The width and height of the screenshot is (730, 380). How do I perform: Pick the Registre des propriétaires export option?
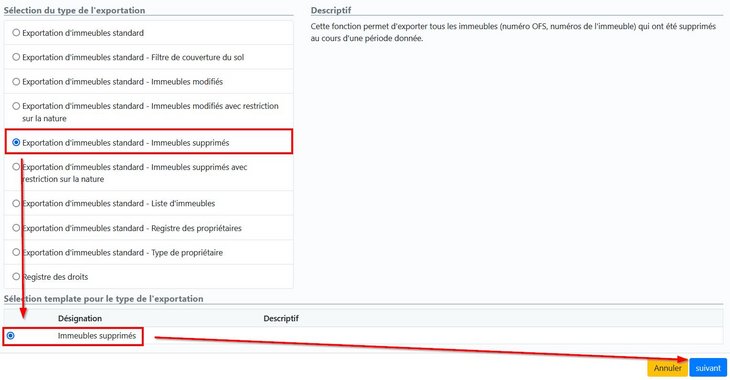point(16,228)
